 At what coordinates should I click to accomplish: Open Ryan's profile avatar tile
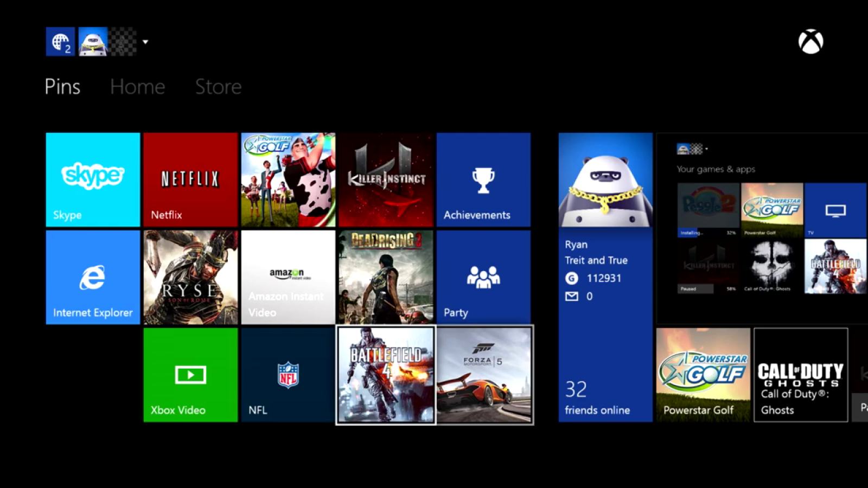(605, 179)
